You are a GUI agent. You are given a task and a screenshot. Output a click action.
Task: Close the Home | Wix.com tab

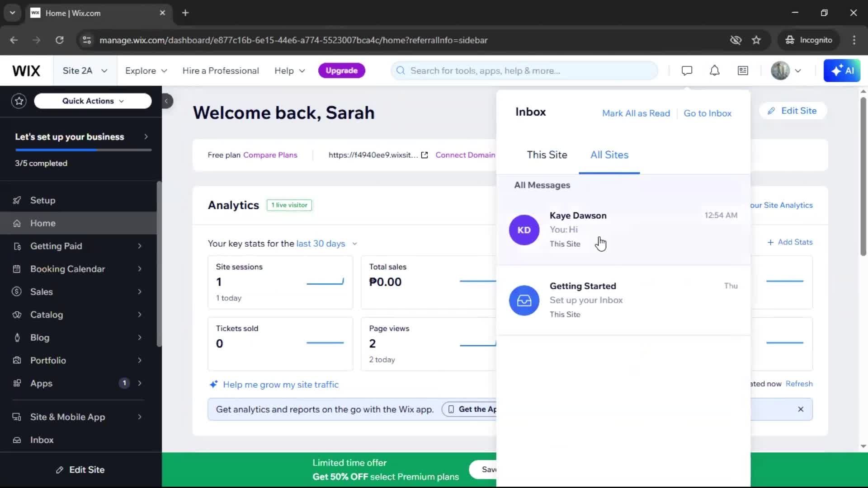(162, 13)
